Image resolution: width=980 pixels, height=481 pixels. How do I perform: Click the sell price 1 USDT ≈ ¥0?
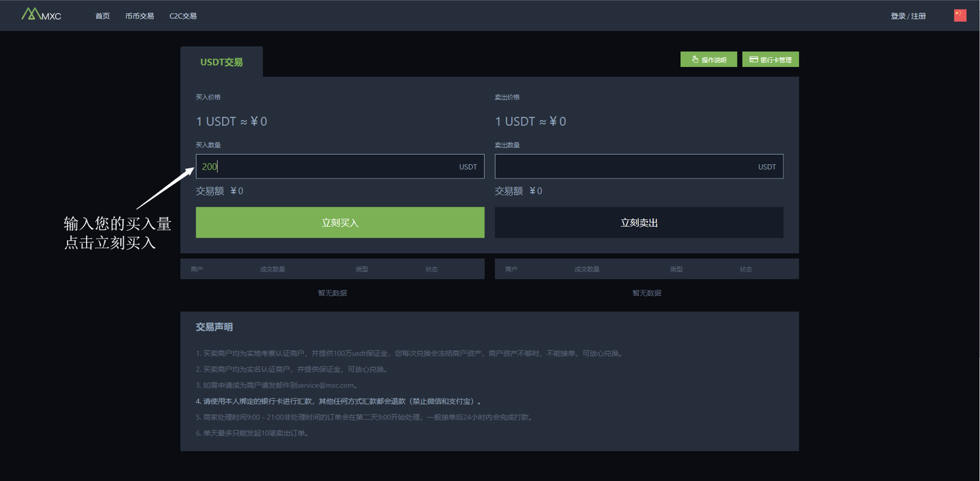tap(531, 121)
